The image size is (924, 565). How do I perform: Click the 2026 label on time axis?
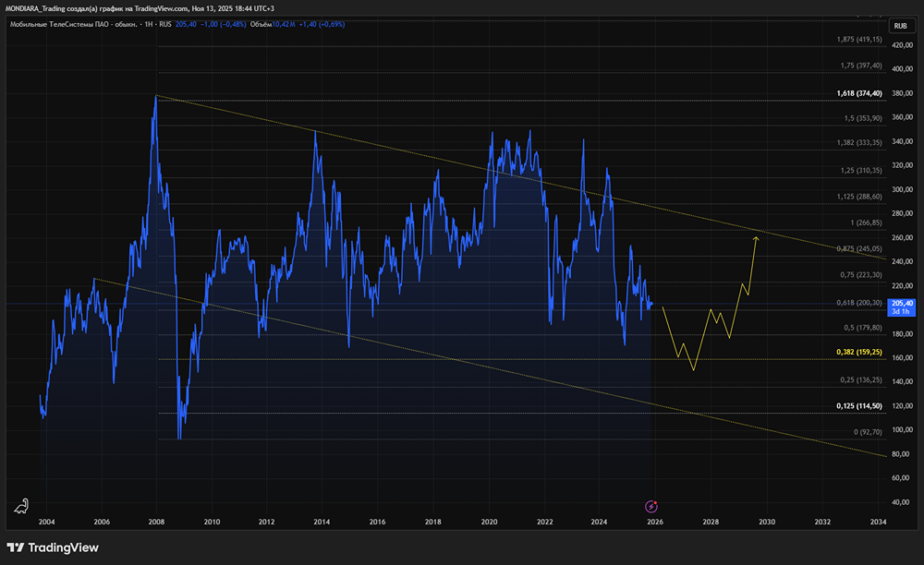[654, 523]
